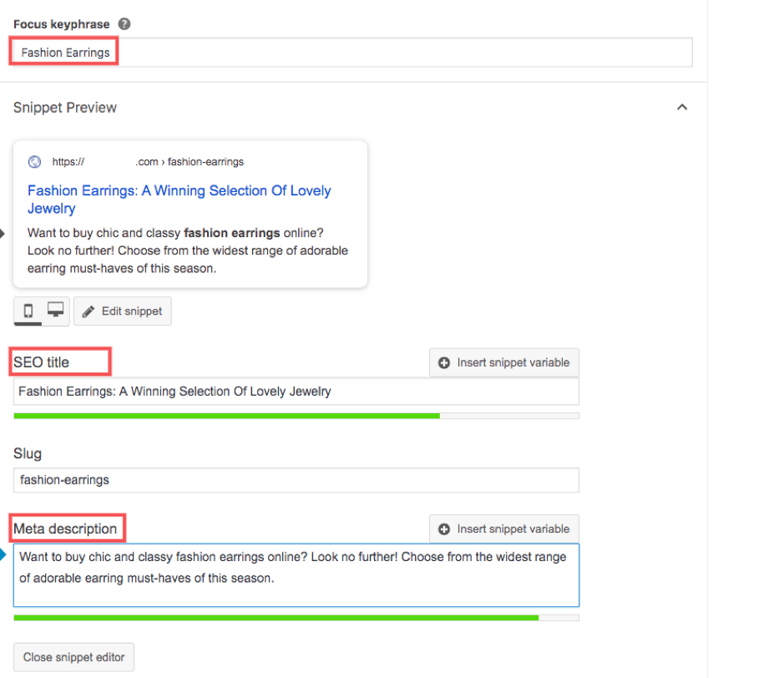Click the Edit snippet button
The width and height of the screenshot is (784, 678).
[122, 311]
